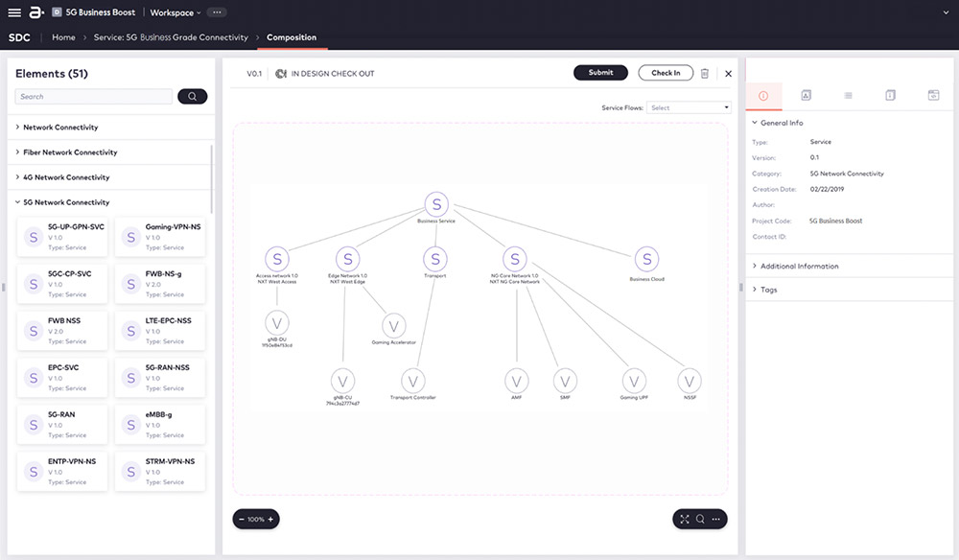Open the top-right chevron dropdown
959x560 pixels.
click(x=946, y=12)
